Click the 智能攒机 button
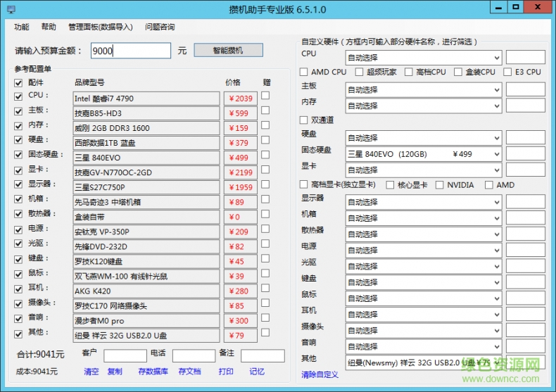Image resolution: width=556 pixels, height=392 pixels. [228, 51]
